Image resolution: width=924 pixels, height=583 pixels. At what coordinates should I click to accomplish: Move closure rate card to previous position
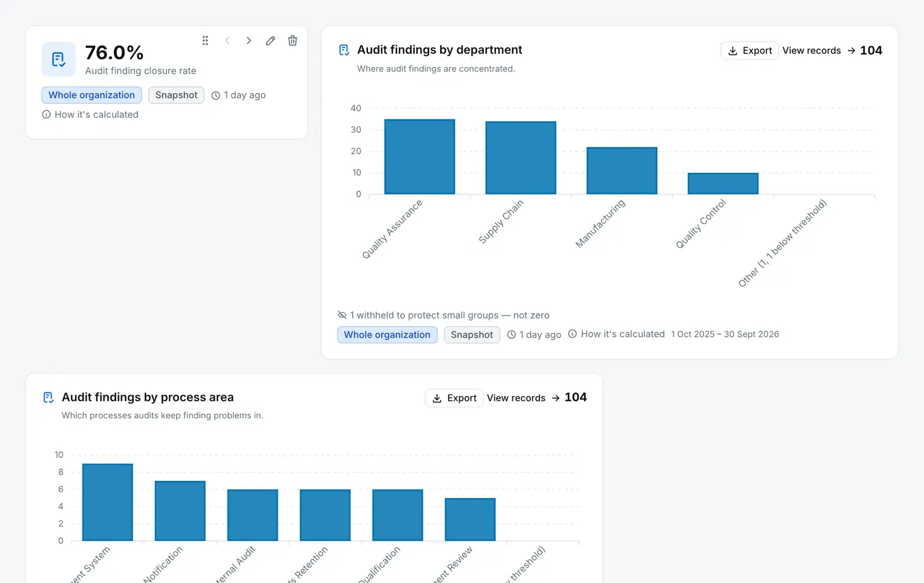[x=227, y=40]
